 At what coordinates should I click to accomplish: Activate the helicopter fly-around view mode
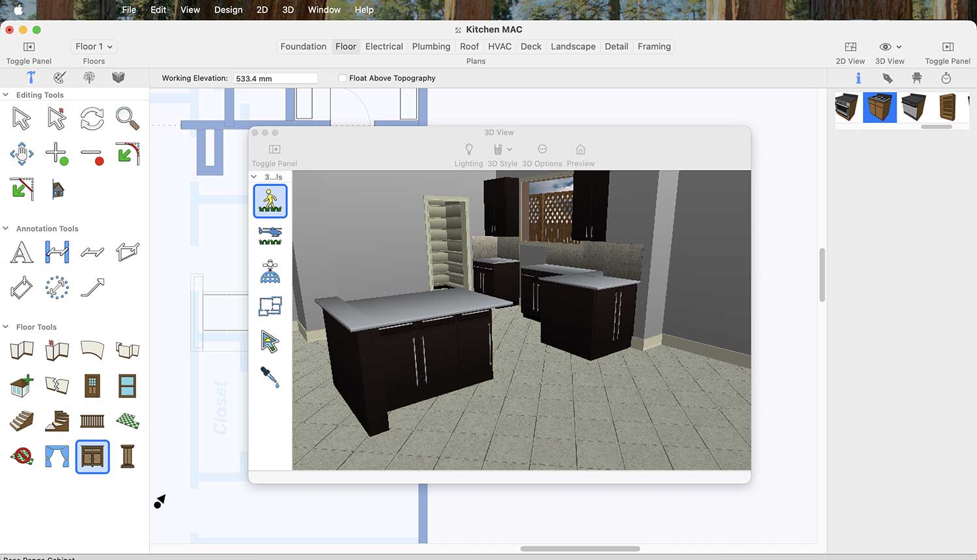pyautogui.click(x=270, y=236)
